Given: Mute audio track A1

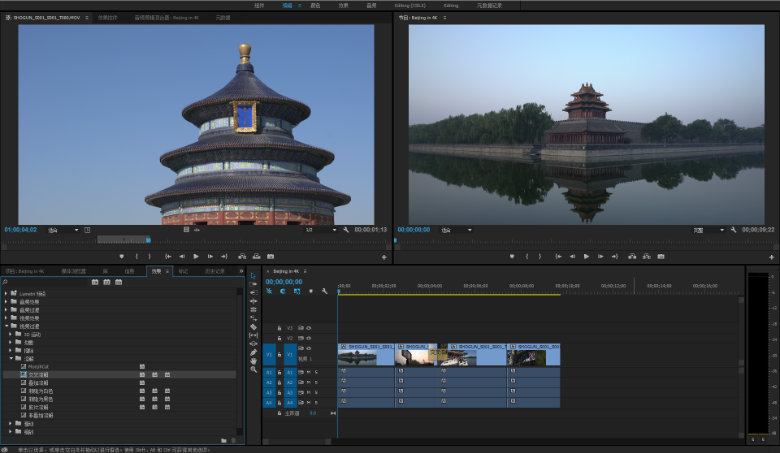Looking at the screenshot, I should coord(308,372).
